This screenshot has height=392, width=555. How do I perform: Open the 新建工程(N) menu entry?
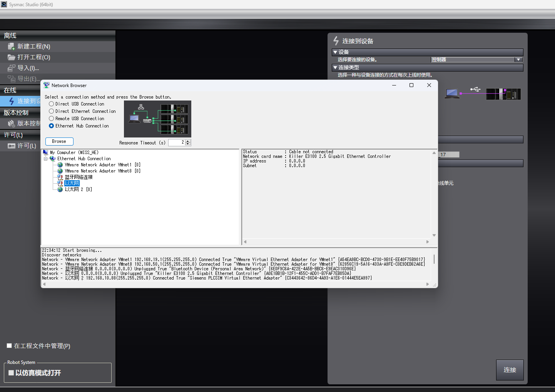(33, 47)
